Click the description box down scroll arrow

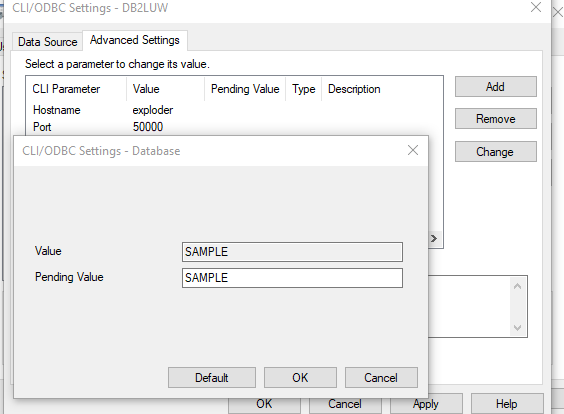[x=518, y=328]
